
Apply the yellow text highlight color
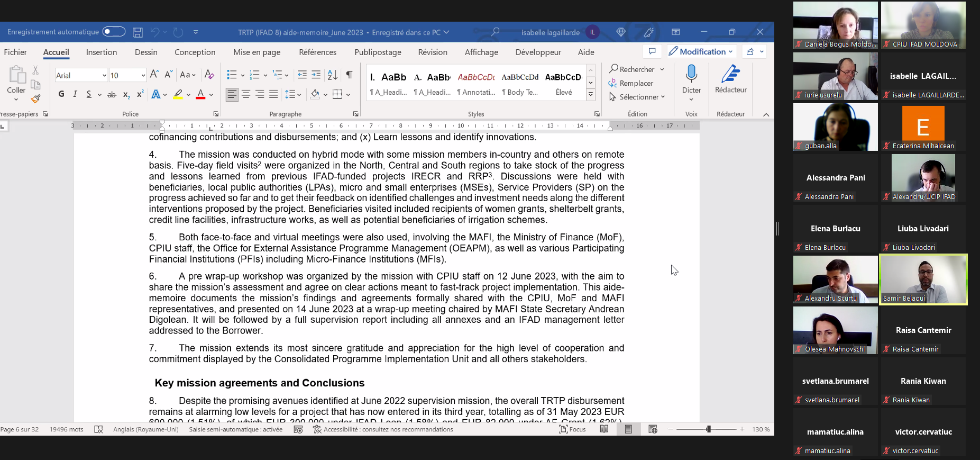(x=178, y=94)
